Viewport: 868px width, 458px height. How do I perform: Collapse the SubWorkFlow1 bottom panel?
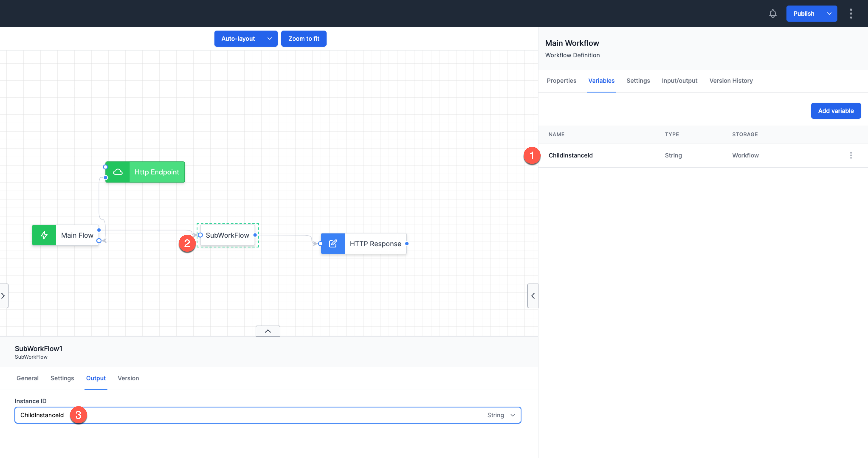[268, 331]
